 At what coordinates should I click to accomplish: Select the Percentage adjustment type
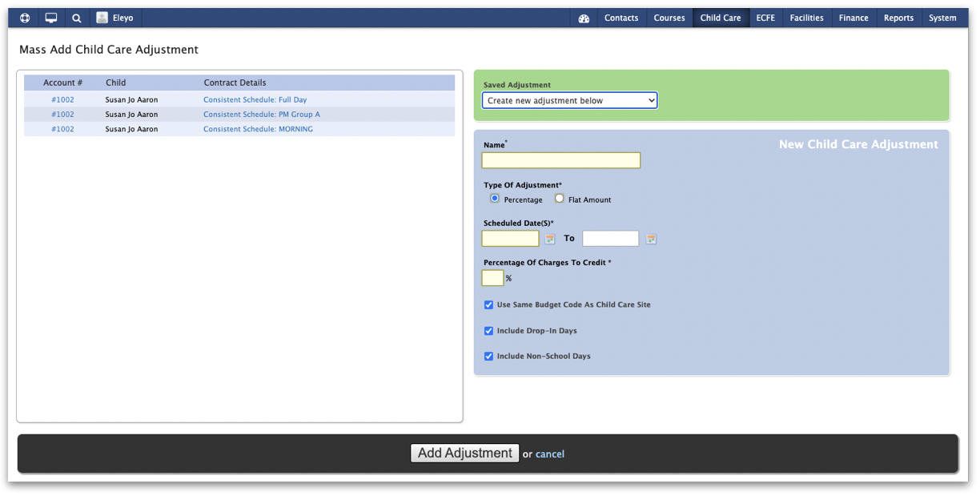tap(495, 199)
